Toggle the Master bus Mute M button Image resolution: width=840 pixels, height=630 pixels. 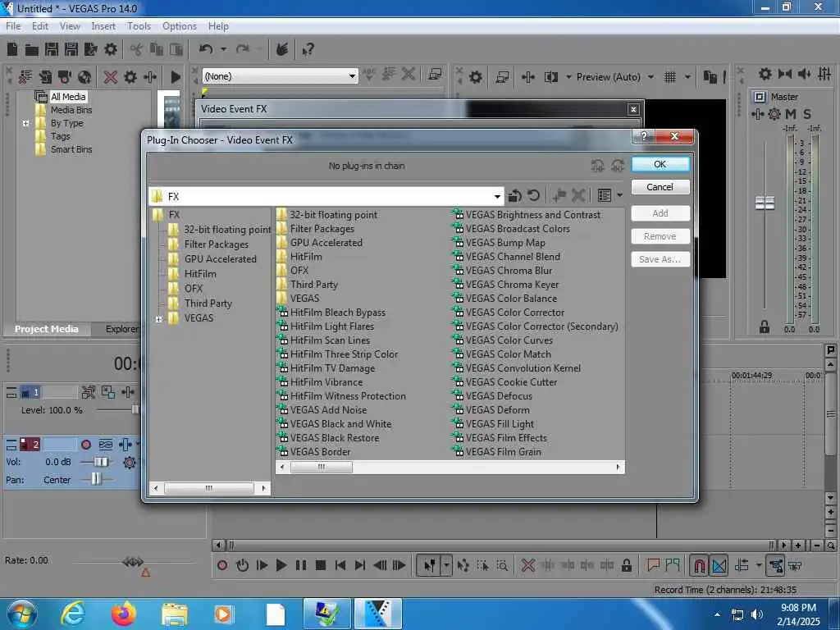pyautogui.click(x=791, y=113)
